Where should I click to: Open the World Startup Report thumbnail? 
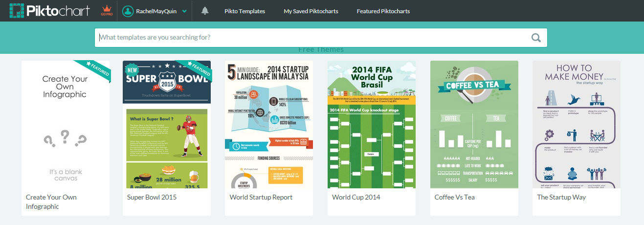point(269,124)
